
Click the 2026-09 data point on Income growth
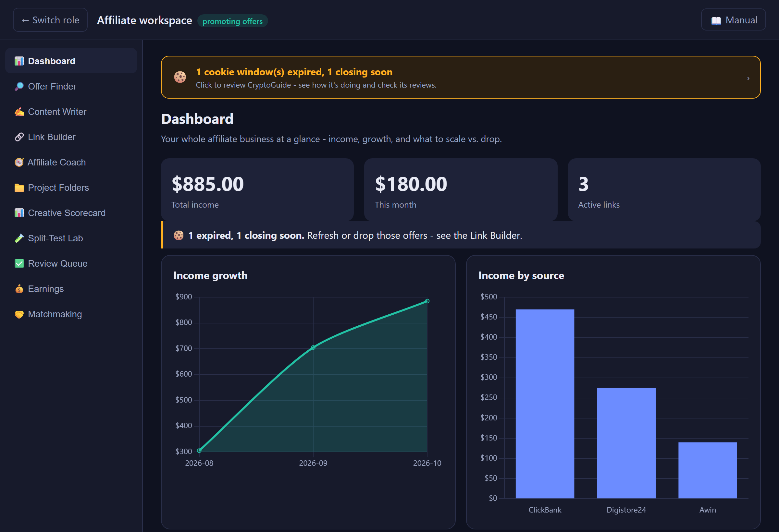(x=313, y=347)
